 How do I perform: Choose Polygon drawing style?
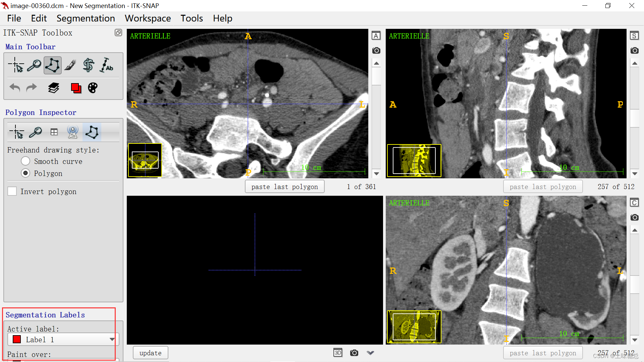tap(25, 173)
